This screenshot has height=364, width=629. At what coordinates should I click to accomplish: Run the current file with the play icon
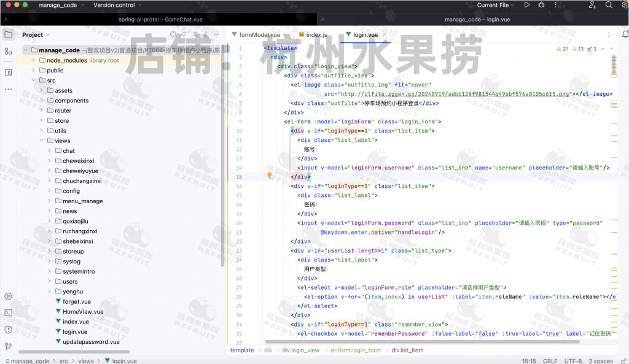pos(527,5)
